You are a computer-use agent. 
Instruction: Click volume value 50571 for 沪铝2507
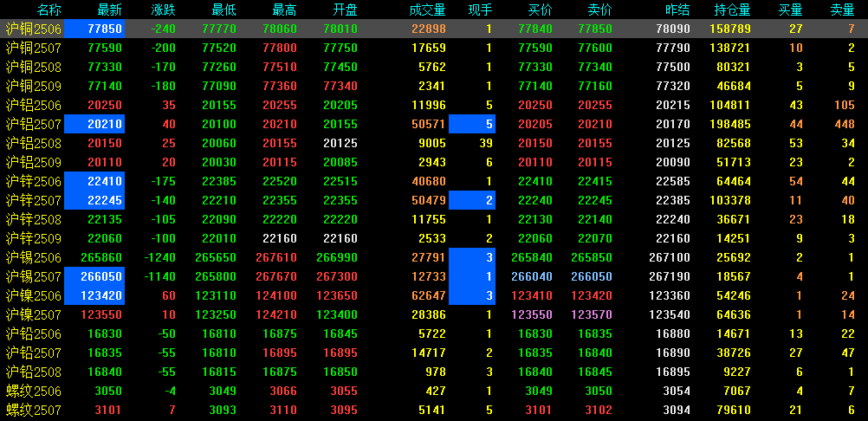(429, 125)
